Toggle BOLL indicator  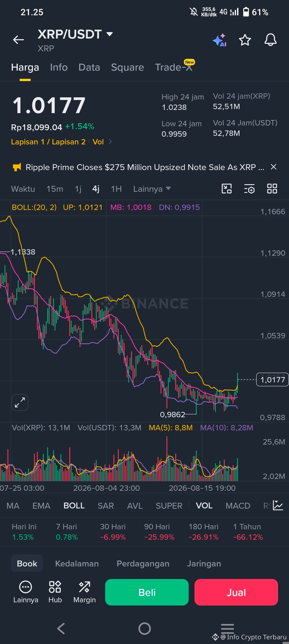(74, 505)
